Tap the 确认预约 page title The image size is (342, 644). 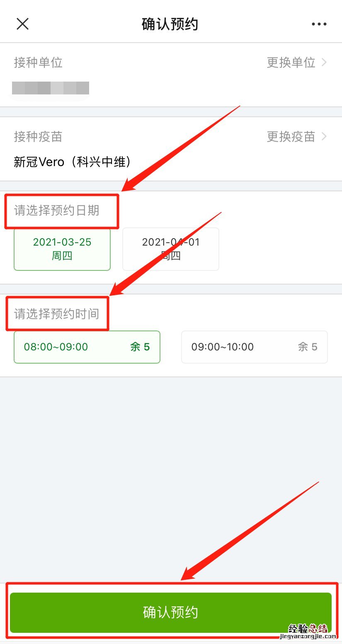[x=170, y=24]
